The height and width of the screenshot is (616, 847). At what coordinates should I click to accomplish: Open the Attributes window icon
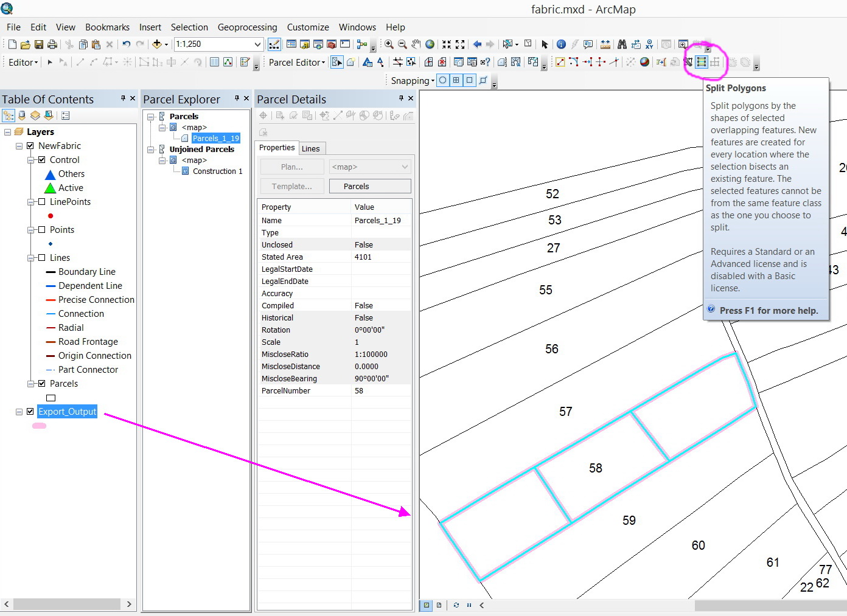214,62
